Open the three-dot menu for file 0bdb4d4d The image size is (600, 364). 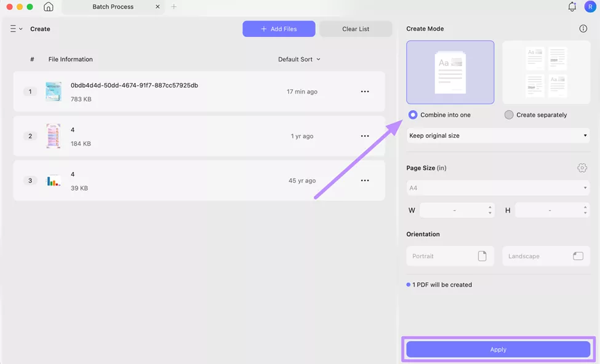[x=365, y=90]
